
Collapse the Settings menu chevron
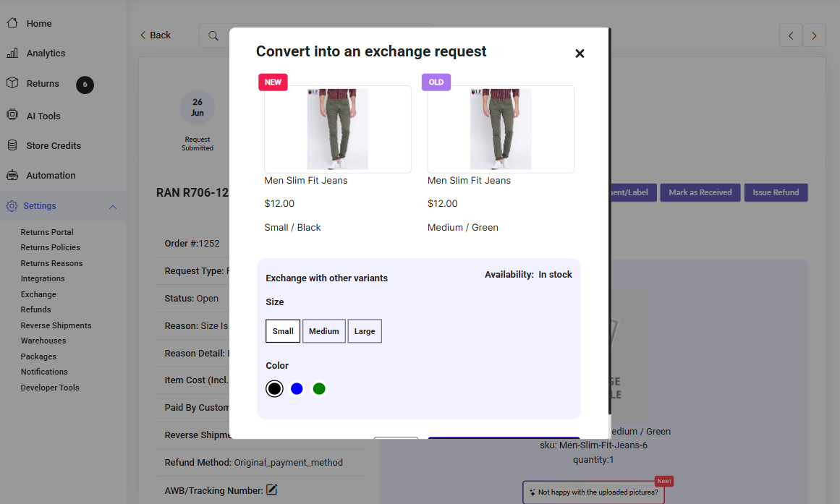click(x=113, y=207)
